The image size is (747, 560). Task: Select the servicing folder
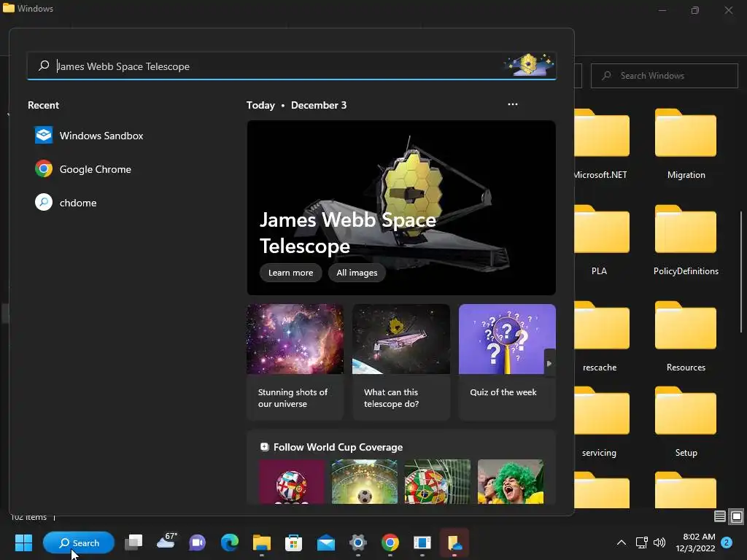point(601,422)
